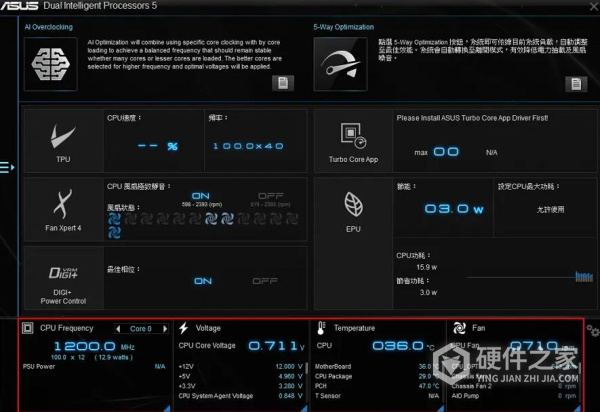This screenshot has width=600, height=412.
Task: Click the AI Overclocking brain icon
Action: pos(51,64)
